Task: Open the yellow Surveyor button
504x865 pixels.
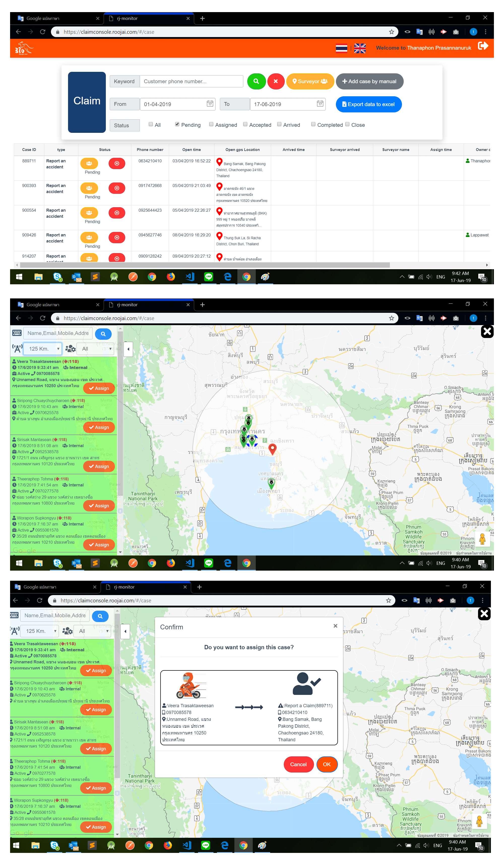Action: (310, 81)
